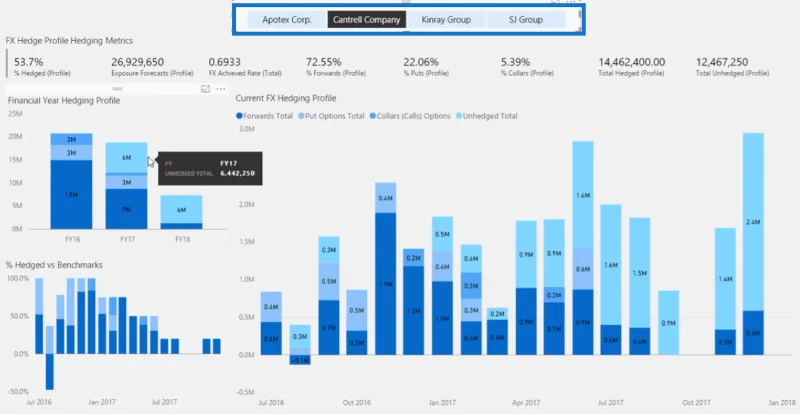Click the 100.0% axis label in benchmarks chart

[x=19, y=278]
